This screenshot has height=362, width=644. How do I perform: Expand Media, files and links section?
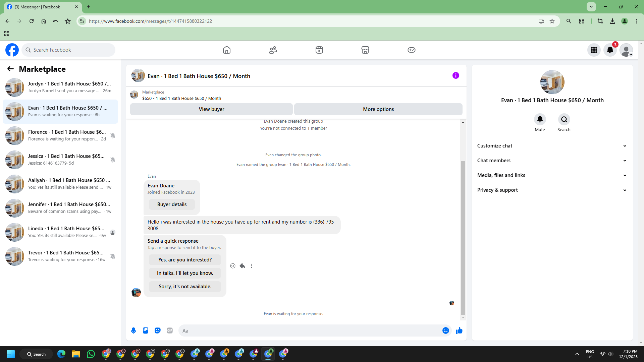coord(552,175)
